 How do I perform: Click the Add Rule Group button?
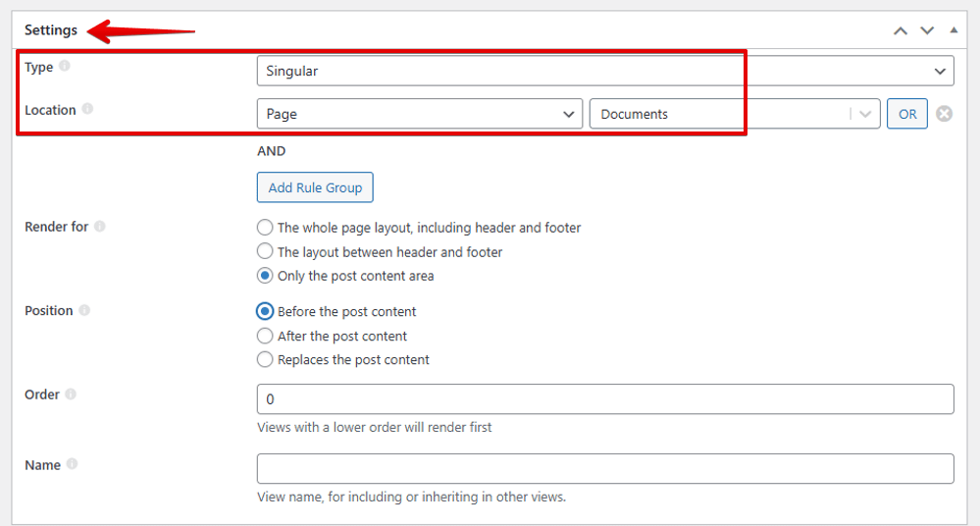(x=315, y=187)
